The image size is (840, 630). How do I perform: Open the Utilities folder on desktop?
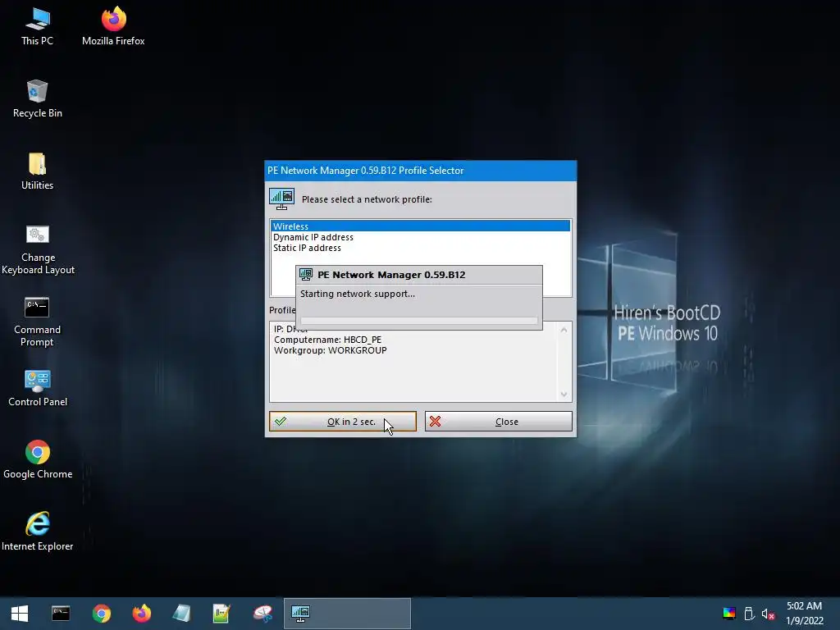pyautogui.click(x=37, y=171)
